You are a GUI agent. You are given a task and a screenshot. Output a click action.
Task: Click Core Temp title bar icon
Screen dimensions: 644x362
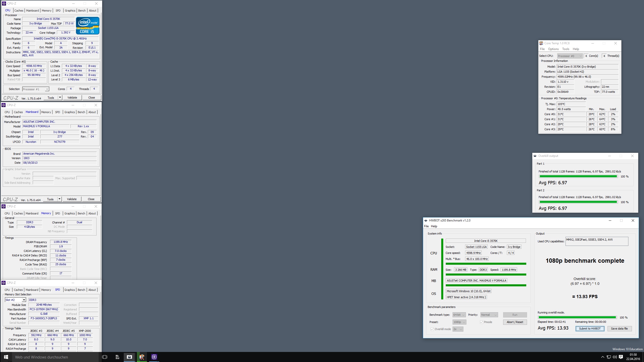click(x=541, y=43)
